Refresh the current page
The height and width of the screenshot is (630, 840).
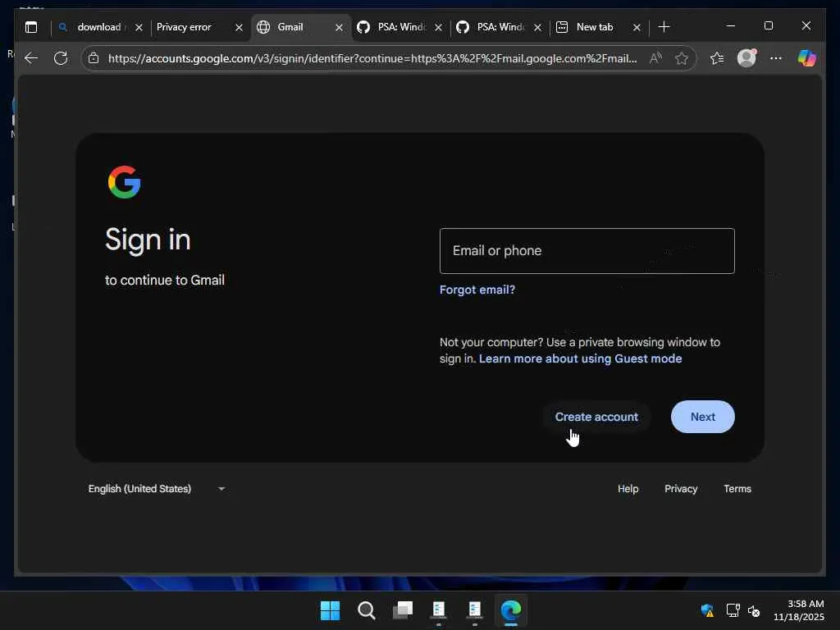(x=61, y=58)
